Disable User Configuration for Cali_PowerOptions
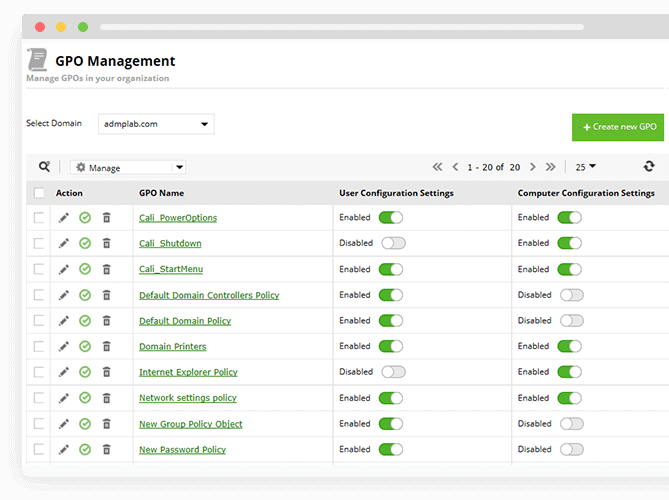669x500 pixels. [x=390, y=218]
